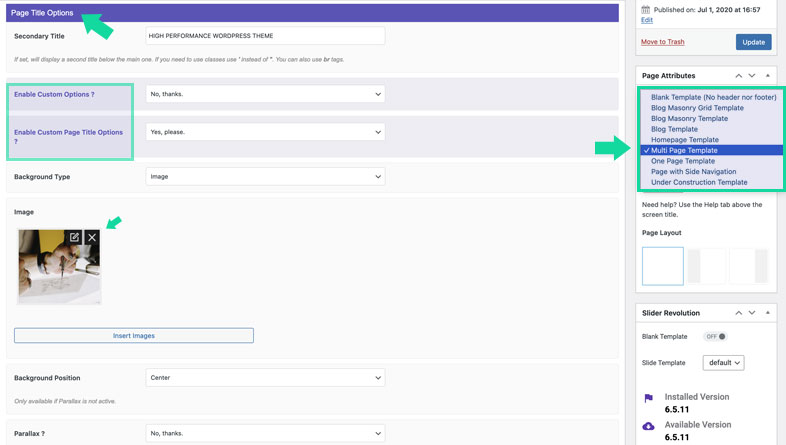Image resolution: width=786 pixels, height=445 pixels.
Task: Remove the background image with X icon
Action: click(x=92, y=237)
